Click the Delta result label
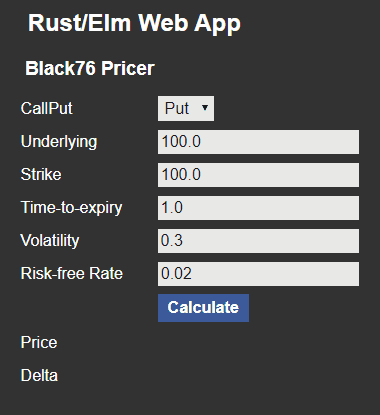Image resolution: width=380 pixels, height=415 pixels. point(39,375)
